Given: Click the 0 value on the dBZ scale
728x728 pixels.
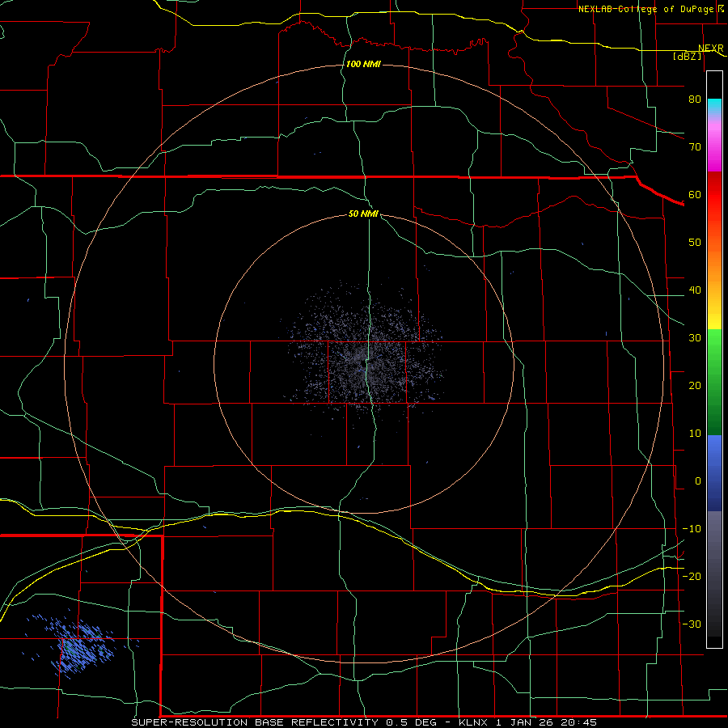Looking at the screenshot, I should pos(698,481).
